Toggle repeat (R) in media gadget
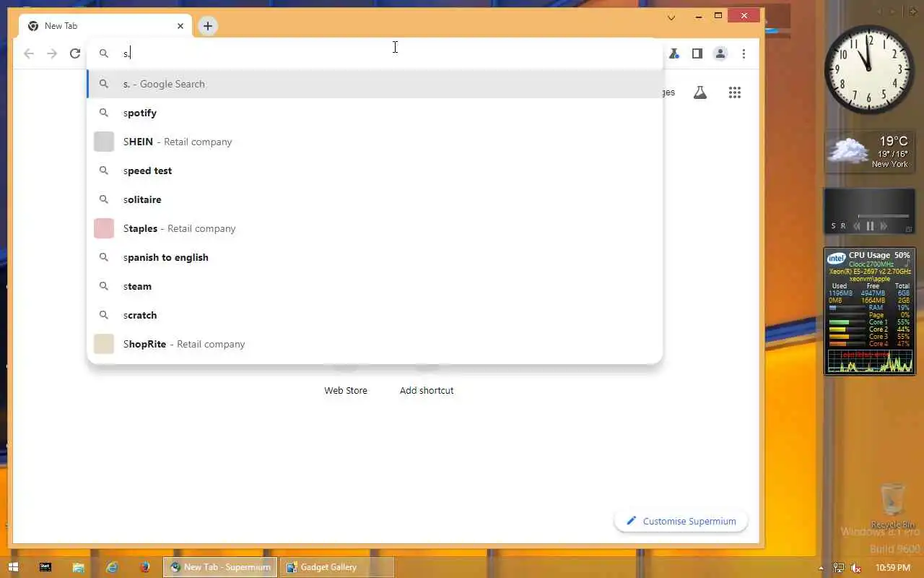The image size is (924, 578). [842, 226]
